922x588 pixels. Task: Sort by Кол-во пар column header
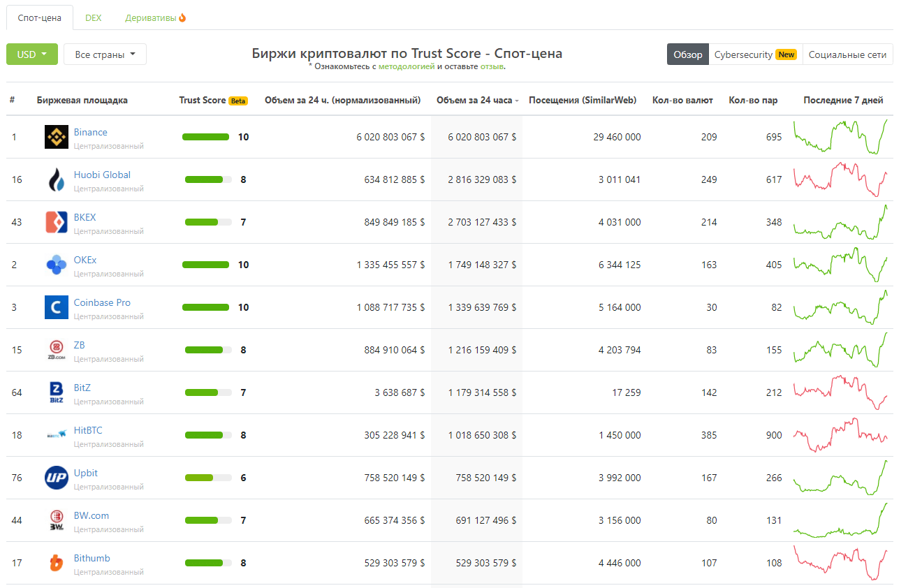tap(753, 101)
